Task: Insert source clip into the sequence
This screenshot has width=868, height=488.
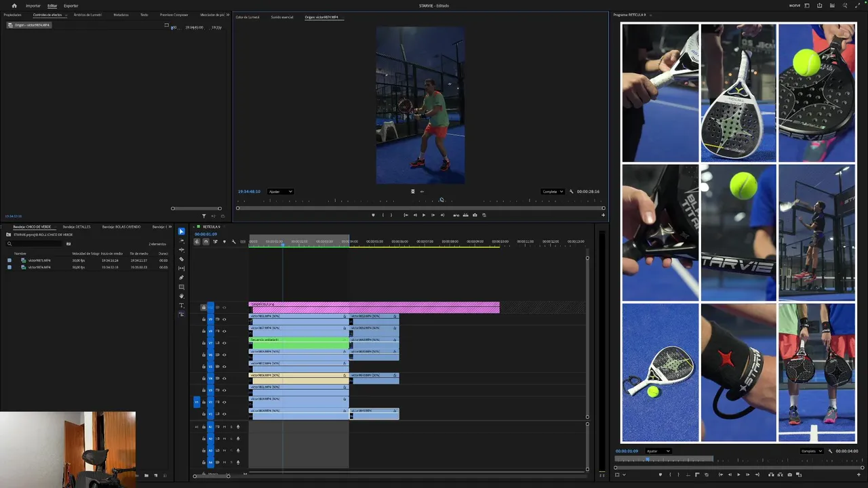Action: 456,215
